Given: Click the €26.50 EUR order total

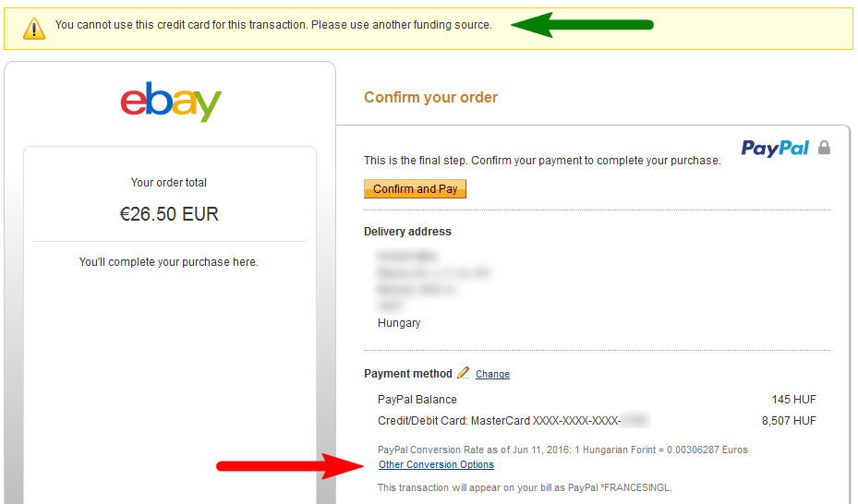Looking at the screenshot, I should point(169,215).
